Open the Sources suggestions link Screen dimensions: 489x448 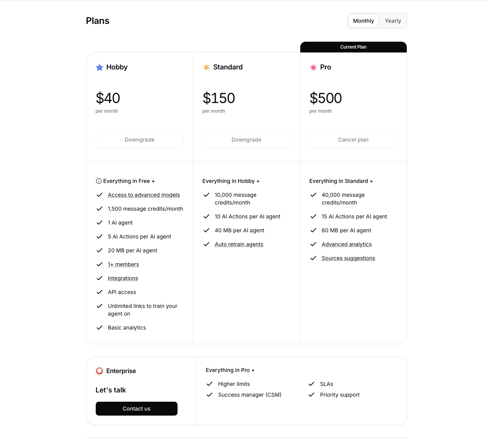(348, 258)
